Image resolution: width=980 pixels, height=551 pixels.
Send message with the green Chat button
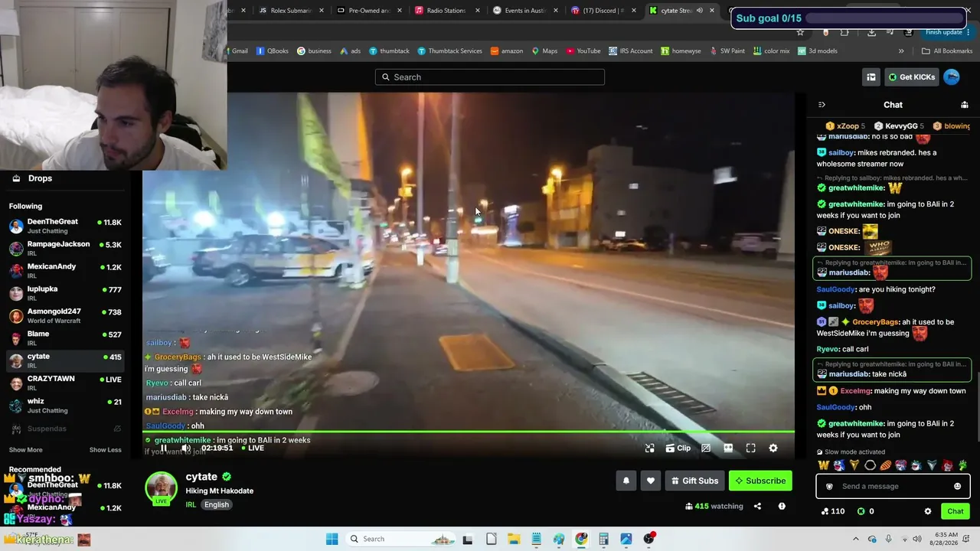click(955, 511)
